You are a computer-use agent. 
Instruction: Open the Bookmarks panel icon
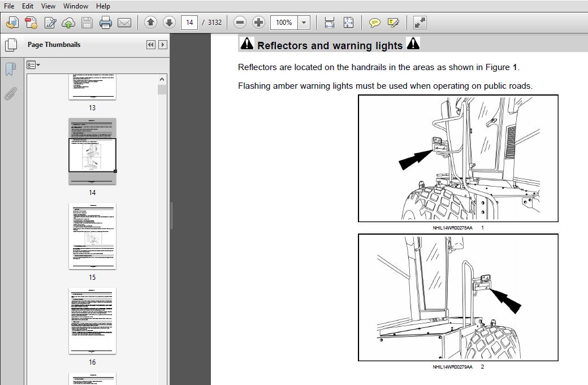[11, 69]
